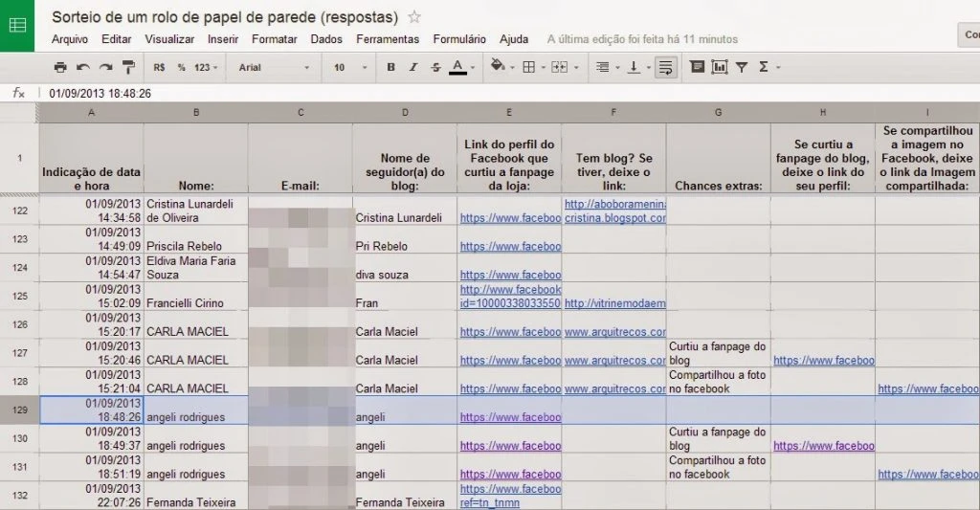Open the Formulário menu

459,38
